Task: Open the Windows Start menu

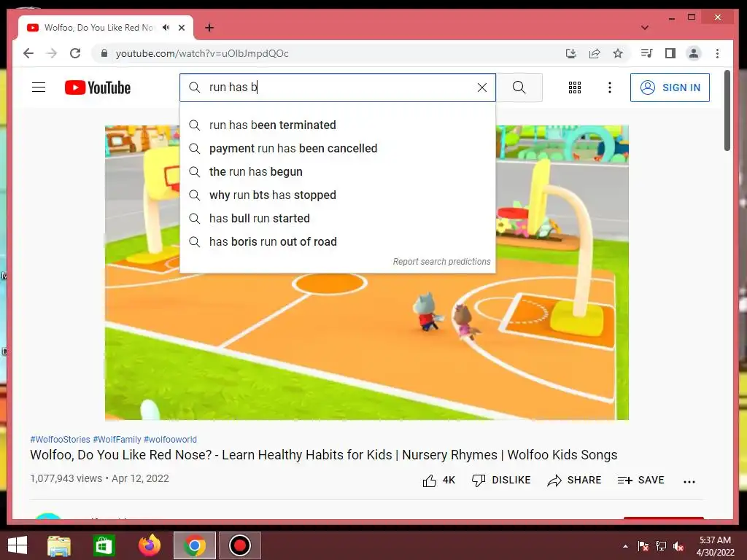Action: 18,545
